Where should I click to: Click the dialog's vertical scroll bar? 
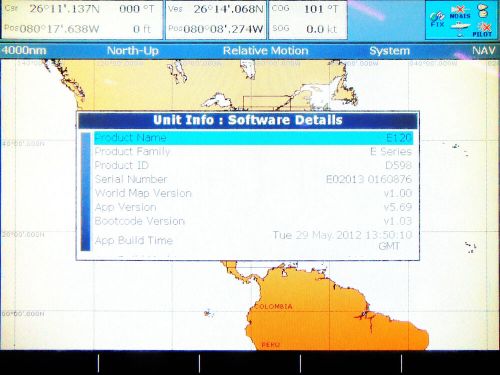86,192
